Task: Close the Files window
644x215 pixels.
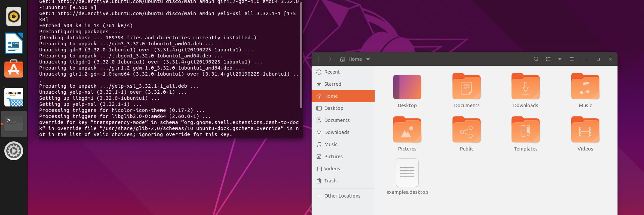Action: click(x=610, y=59)
